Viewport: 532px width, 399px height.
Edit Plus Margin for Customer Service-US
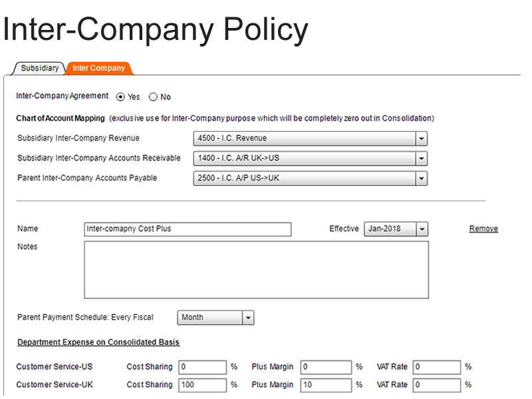point(326,367)
